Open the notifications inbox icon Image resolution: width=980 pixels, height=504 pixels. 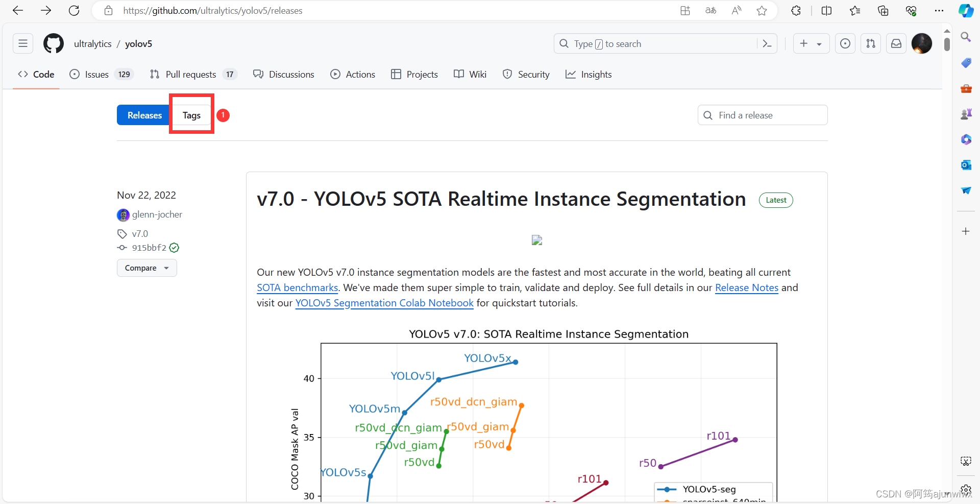point(896,43)
